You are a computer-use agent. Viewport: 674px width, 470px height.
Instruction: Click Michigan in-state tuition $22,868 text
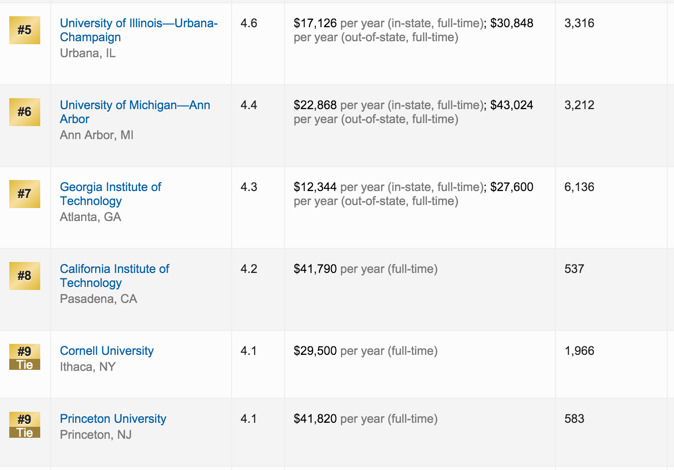(316, 105)
